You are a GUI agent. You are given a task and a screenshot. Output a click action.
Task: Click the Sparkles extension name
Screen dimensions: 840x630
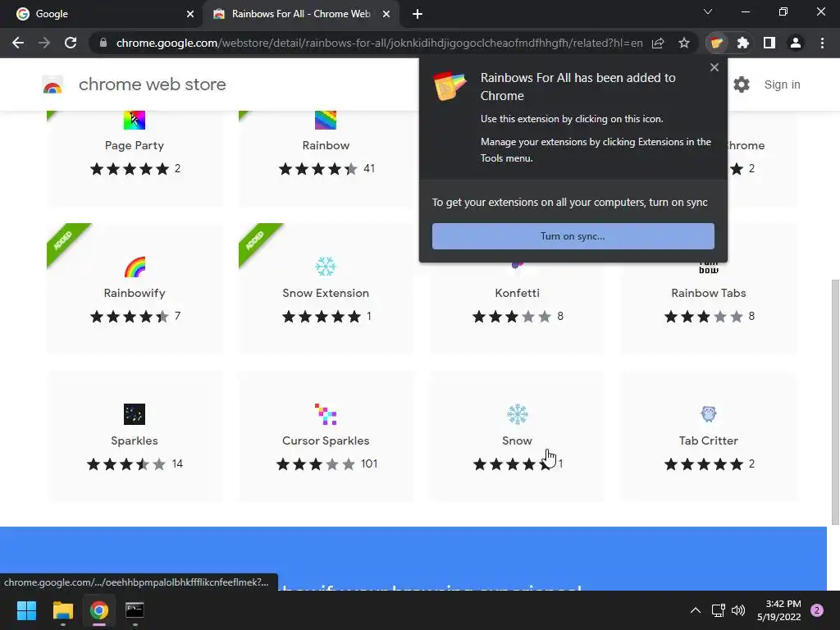[x=135, y=441]
